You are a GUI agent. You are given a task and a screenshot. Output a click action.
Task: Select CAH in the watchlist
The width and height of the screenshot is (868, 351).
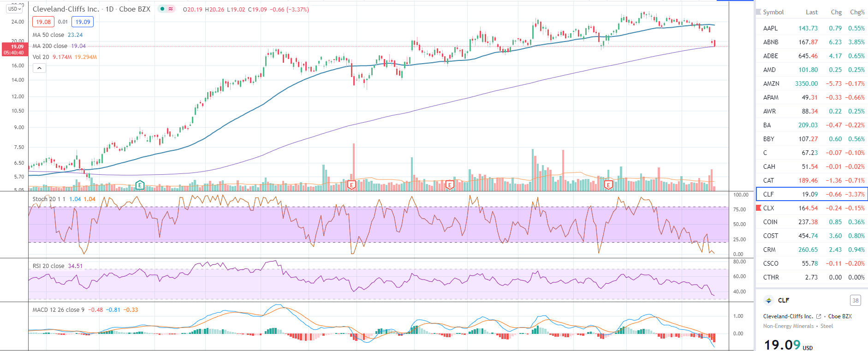pos(812,167)
